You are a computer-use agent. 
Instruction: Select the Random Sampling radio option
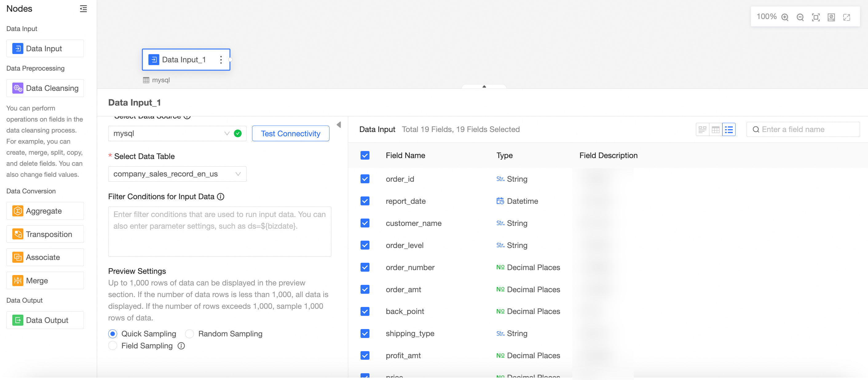189,334
